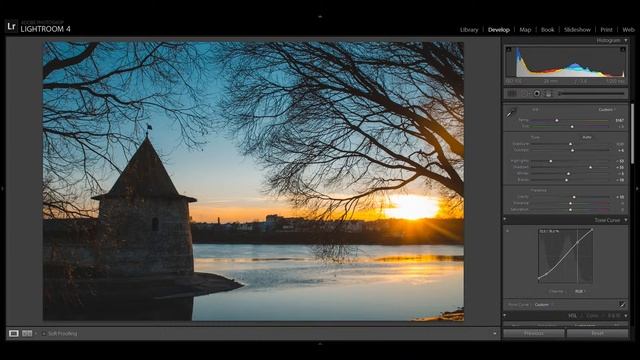Switch to the Web module
640x360 pixels.
point(628,29)
